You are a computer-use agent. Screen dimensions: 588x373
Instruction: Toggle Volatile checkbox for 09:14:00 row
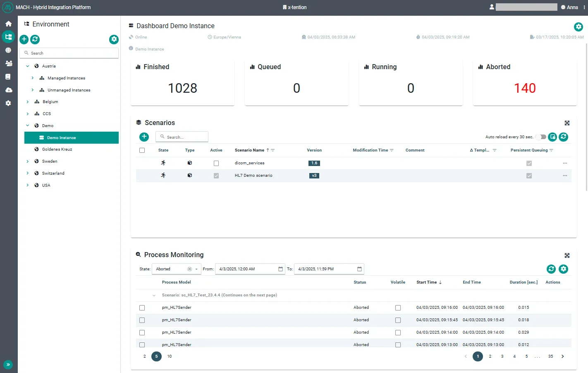coord(398,332)
